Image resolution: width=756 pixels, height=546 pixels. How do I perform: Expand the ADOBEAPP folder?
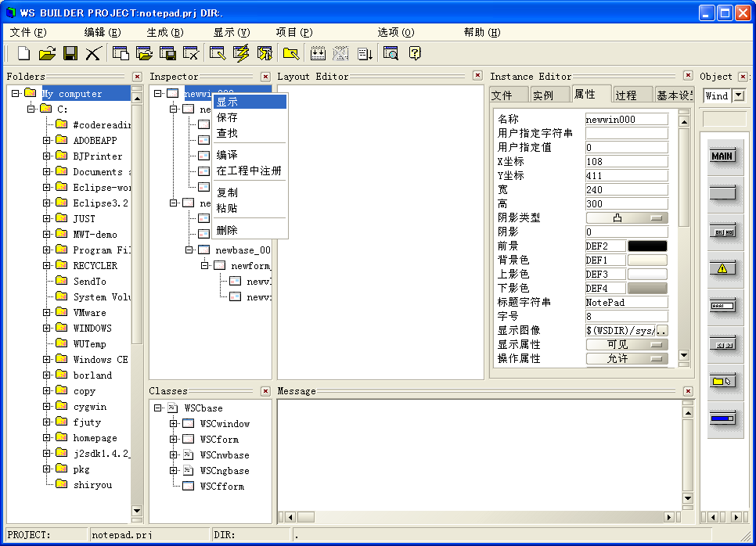[46, 140]
